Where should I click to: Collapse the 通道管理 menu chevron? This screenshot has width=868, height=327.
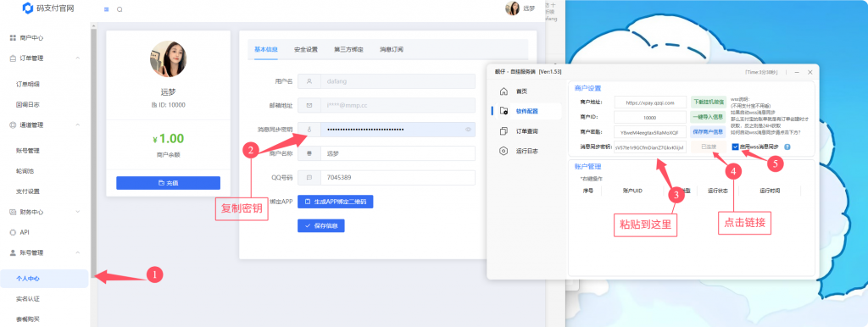pos(77,125)
